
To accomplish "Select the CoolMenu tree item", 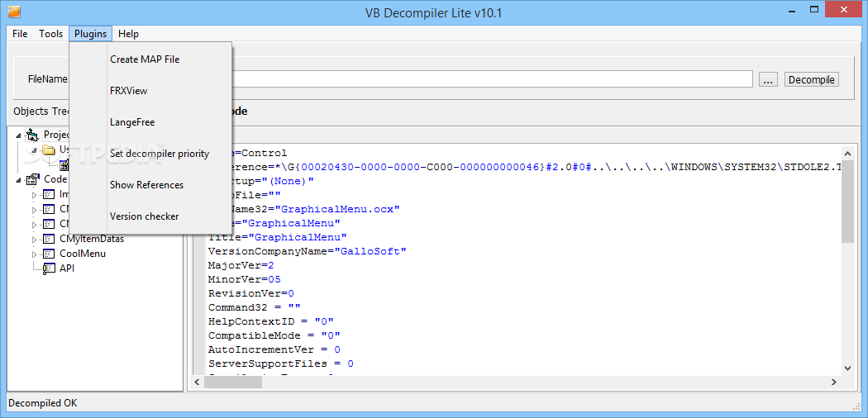I will click(83, 254).
